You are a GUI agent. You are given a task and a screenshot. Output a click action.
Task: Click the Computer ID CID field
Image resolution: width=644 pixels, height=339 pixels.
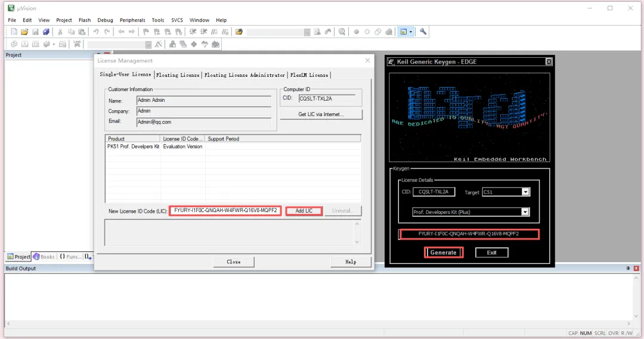[x=327, y=98]
